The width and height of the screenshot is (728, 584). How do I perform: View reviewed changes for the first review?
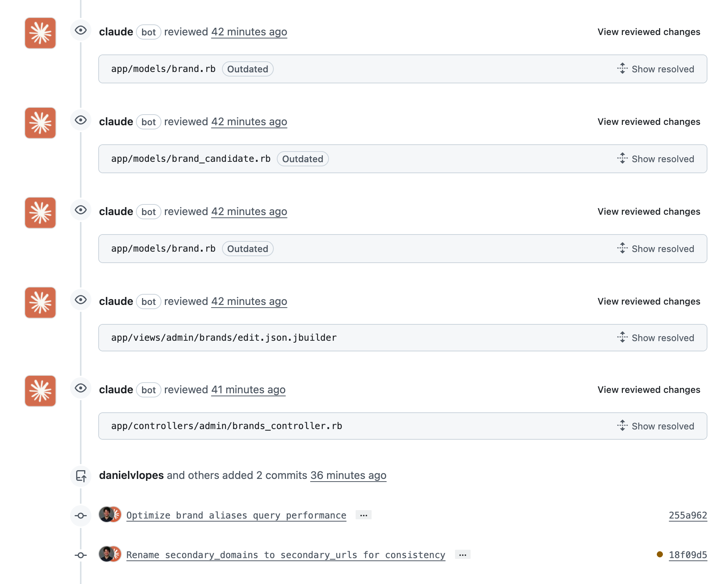point(648,32)
